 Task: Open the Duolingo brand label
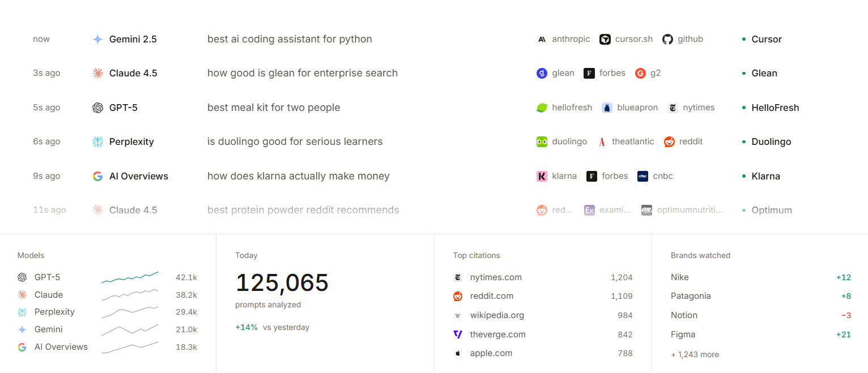point(771,142)
